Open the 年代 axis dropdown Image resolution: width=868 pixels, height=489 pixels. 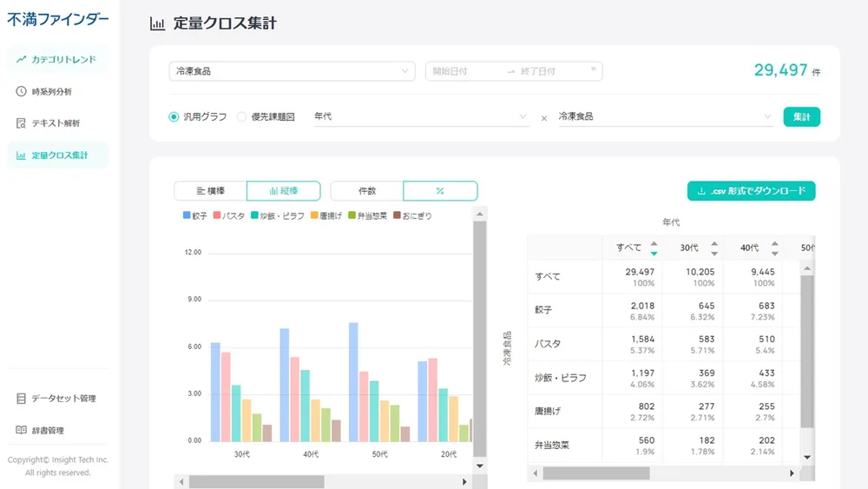click(x=421, y=116)
